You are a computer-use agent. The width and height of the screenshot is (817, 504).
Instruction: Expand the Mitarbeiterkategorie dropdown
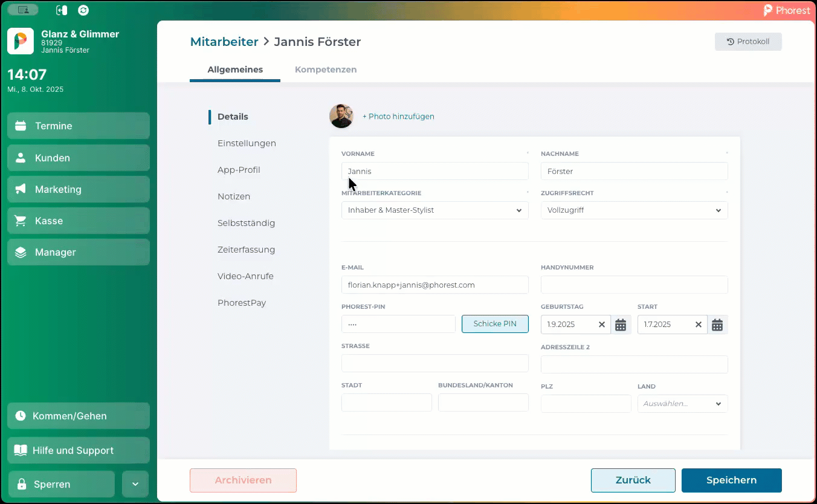[434, 210]
